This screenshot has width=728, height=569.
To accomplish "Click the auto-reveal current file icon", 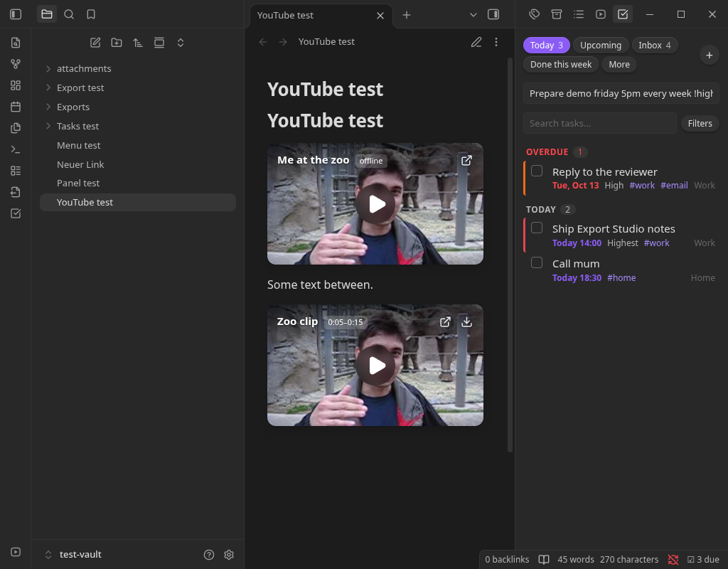I will tap(159, 43).
